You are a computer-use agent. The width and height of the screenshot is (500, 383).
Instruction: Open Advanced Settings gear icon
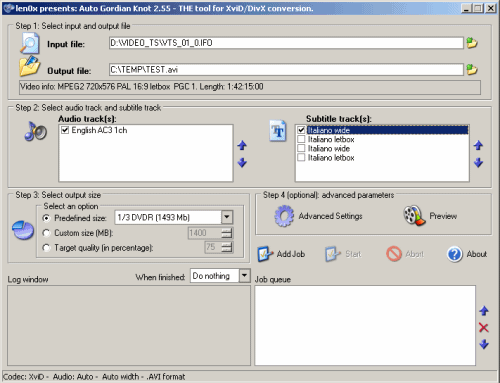click(284, 216)
